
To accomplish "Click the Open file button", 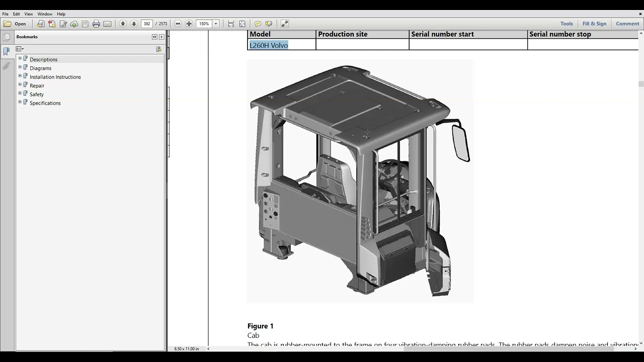I will pyautogui.click(x=15, y=24).
